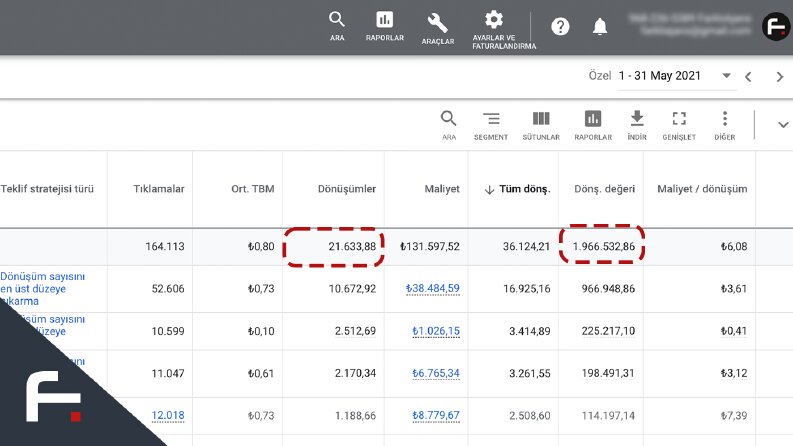This screenshot has width=793, height=446.
Task: Go to the next date period
Action: [779, 77]
